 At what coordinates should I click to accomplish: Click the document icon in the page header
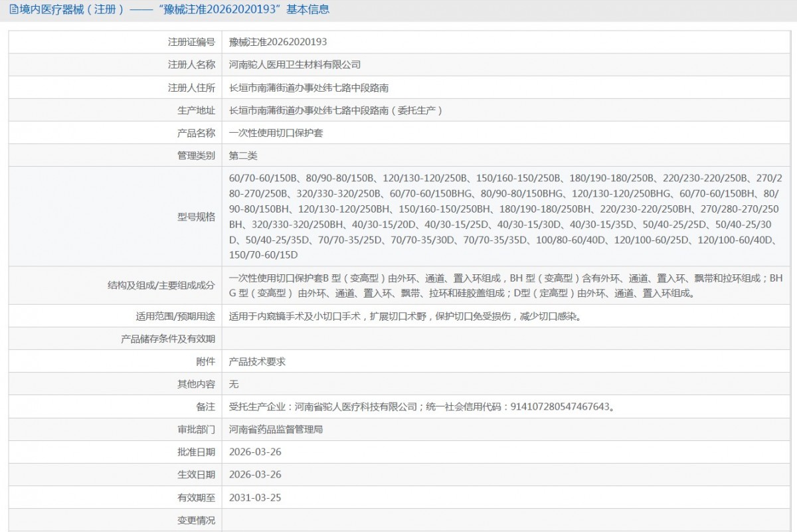[13, 10]
